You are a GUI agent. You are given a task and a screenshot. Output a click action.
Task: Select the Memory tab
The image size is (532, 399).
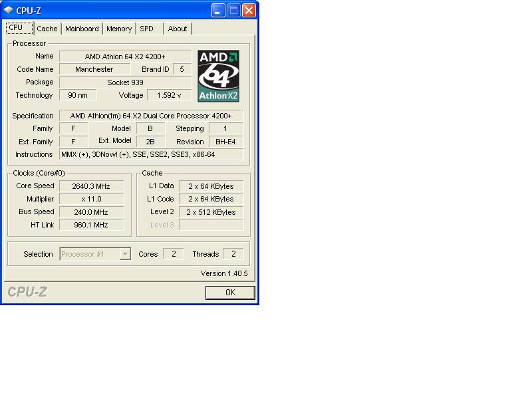click(119, 29)
